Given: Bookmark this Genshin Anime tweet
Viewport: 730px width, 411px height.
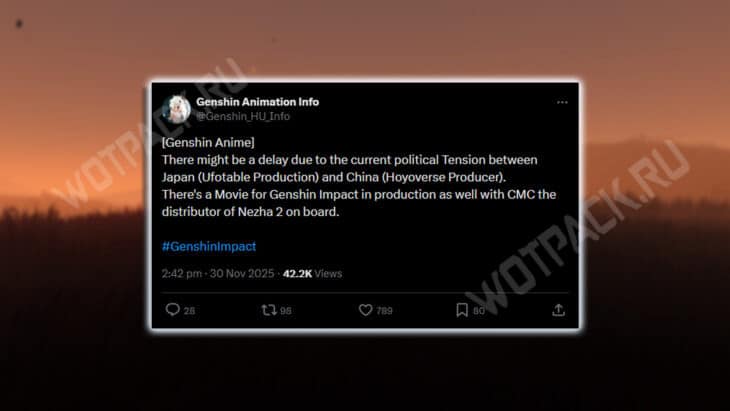Looking at the screenshot, I should pyautogui.click(x=461, y=310).
